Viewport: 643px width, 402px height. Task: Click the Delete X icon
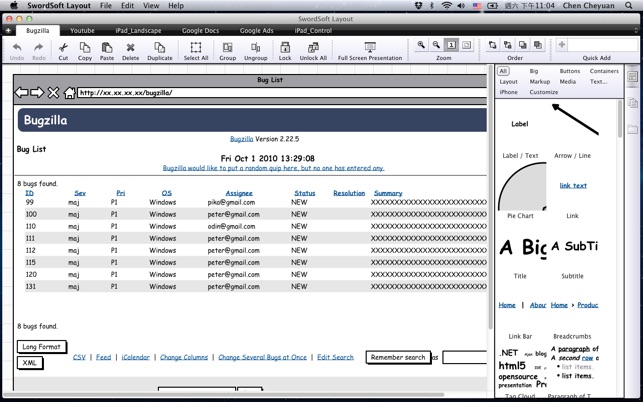coord(130,48)
